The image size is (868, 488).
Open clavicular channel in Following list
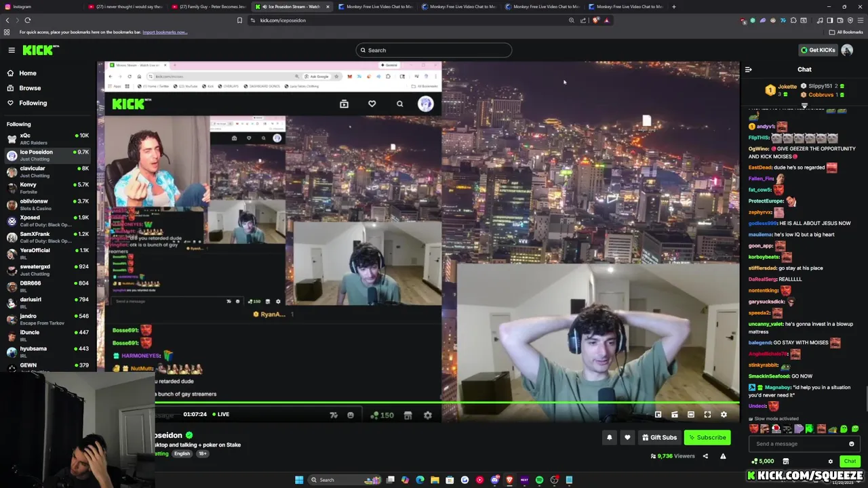point(47,171)
